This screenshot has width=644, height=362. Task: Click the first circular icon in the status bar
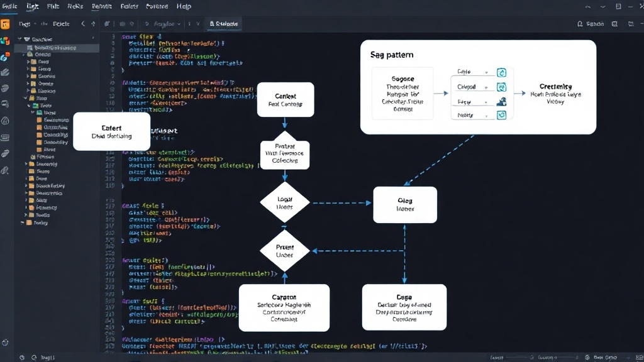pos(22,358)
